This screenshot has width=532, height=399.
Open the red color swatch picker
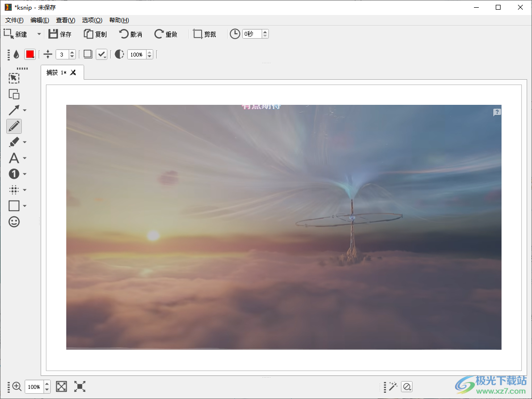coord(30,55)
